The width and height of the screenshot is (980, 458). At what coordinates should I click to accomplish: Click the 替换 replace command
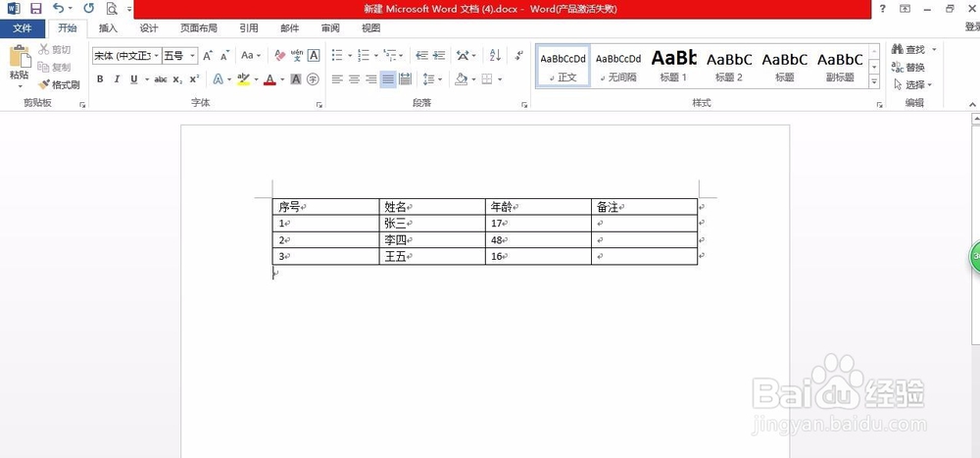pos(908,67)
